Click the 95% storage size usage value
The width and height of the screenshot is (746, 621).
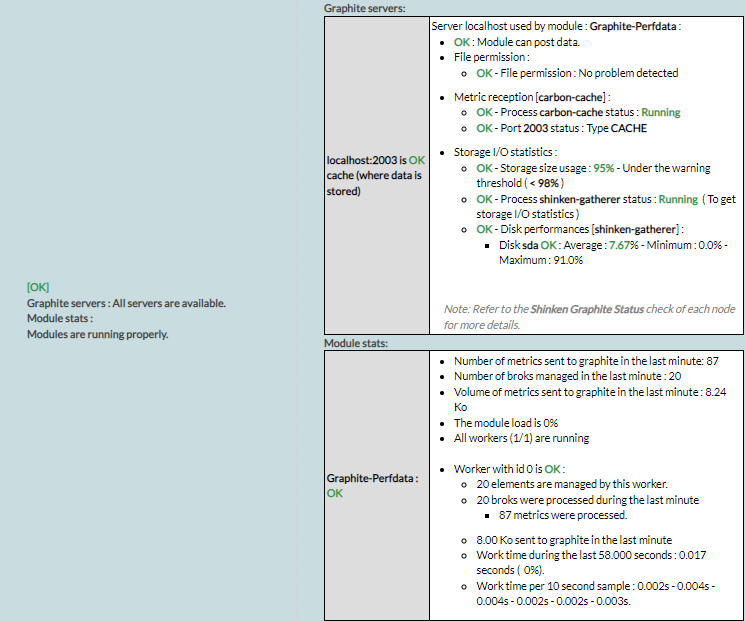[603, 168]
